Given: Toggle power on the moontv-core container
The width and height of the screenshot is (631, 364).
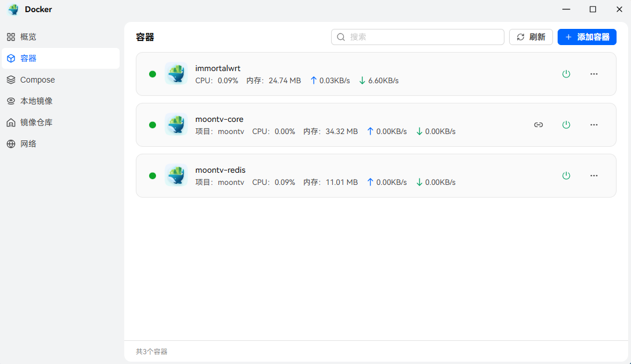Looking at the screenshot, I should pyautogui.click(x=566, y=124).
